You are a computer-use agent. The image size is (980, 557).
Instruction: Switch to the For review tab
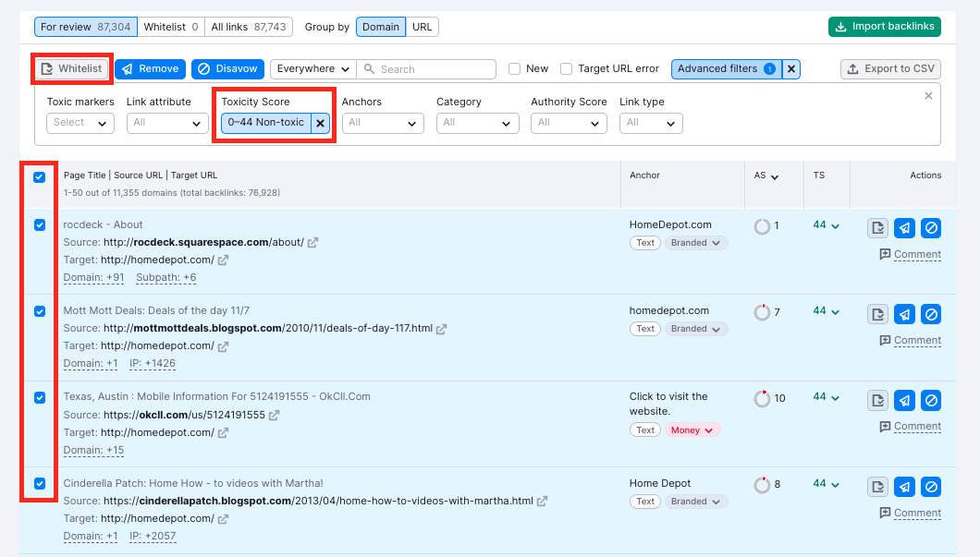point(86,27)
